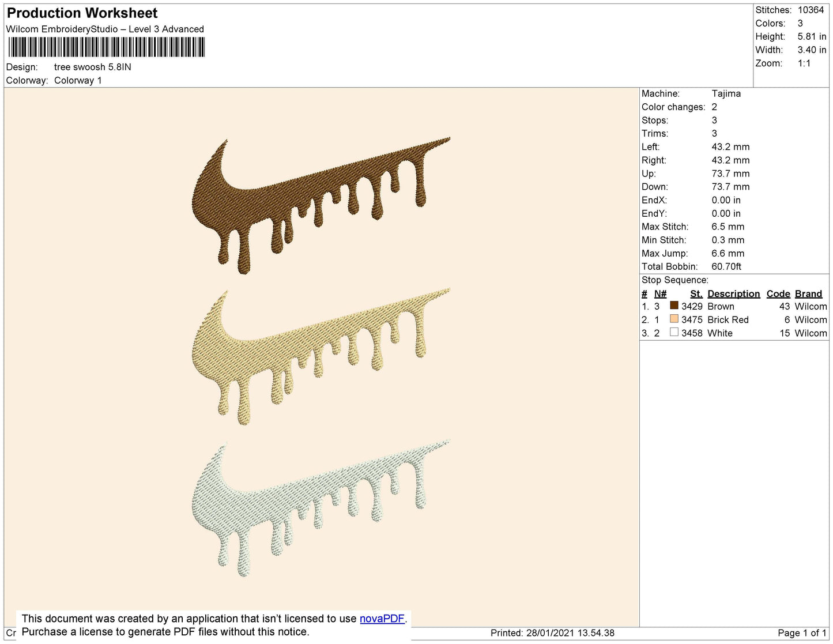
Task: Click the design name "tree swoosh 5.8IN"
Action: coord(93,67)
